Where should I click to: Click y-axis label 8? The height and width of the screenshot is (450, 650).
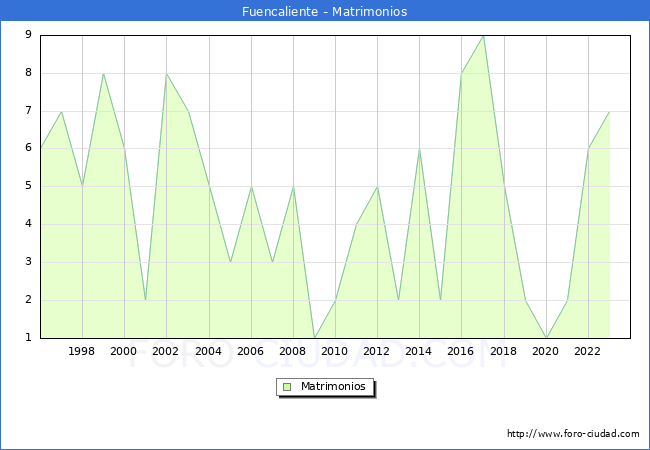click(28, 73)
